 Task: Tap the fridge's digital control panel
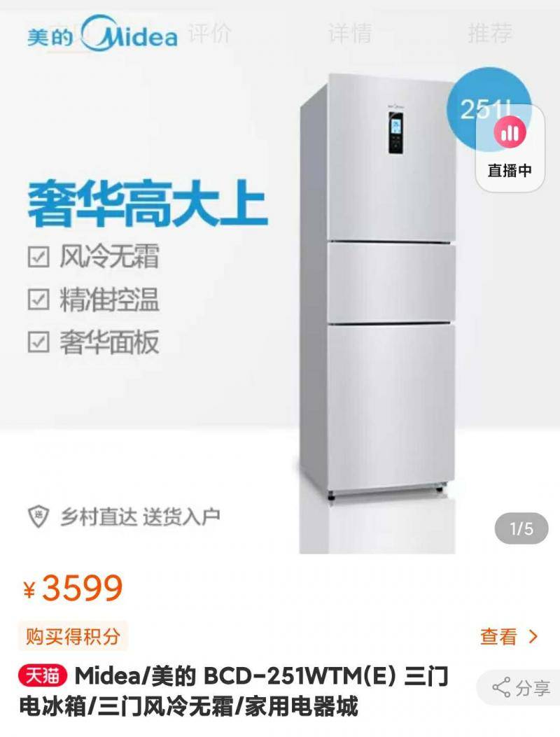[396, 135]
